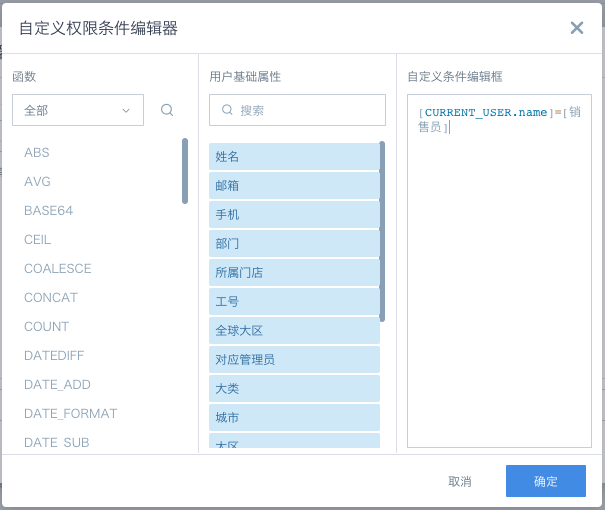Select the CEIL function

tap(37, 240)
